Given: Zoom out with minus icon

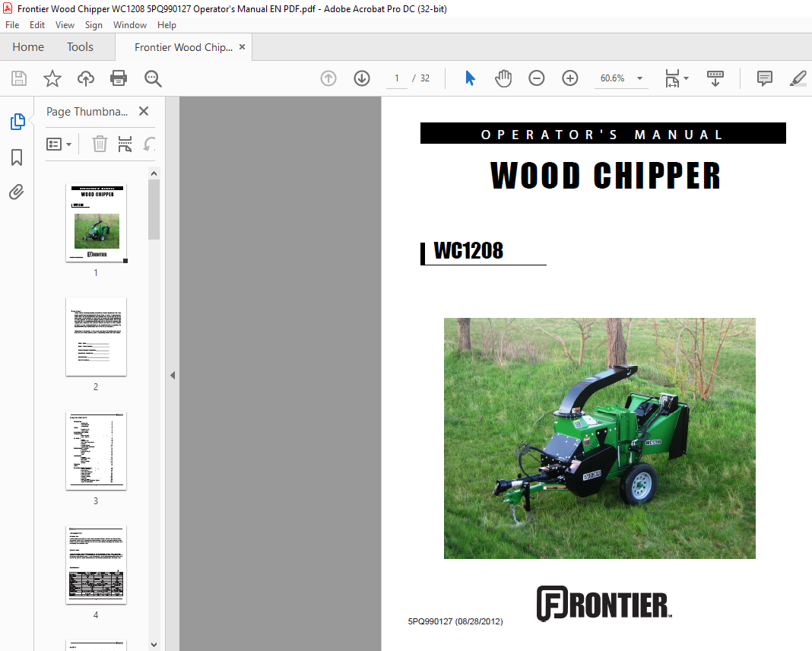Looking at the screenshot, I should (537, 78).
